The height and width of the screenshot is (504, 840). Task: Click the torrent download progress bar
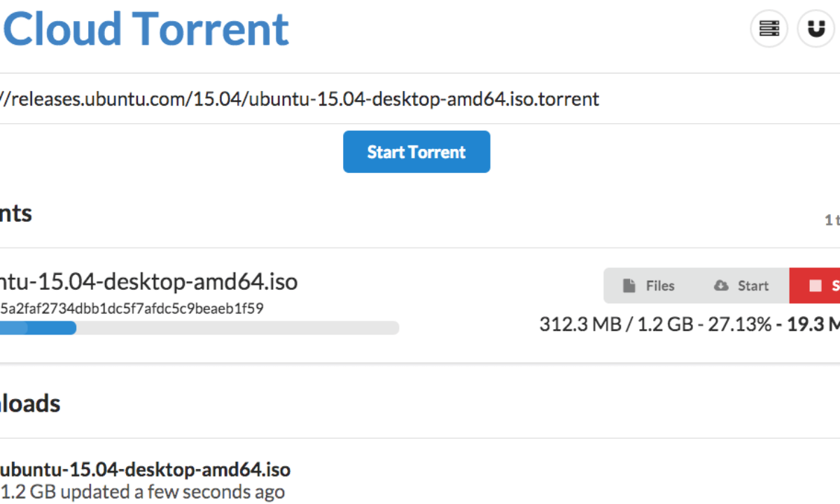[199, 328]
